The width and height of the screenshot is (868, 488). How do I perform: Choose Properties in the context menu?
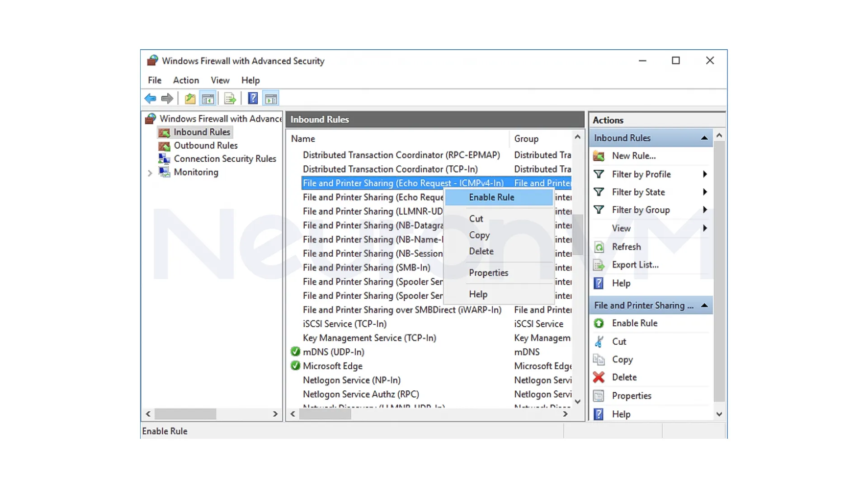pos(488,273)
